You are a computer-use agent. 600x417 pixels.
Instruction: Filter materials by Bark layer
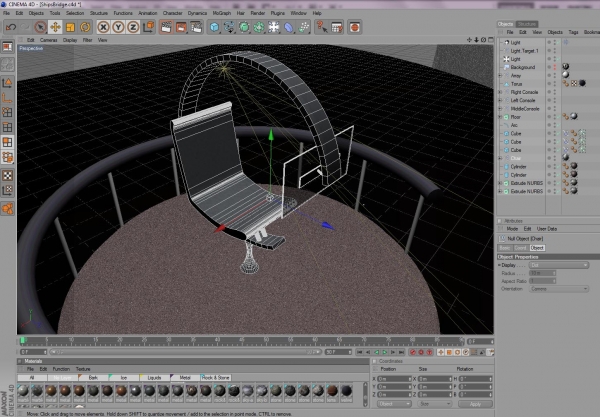click(x=93, y=378)
